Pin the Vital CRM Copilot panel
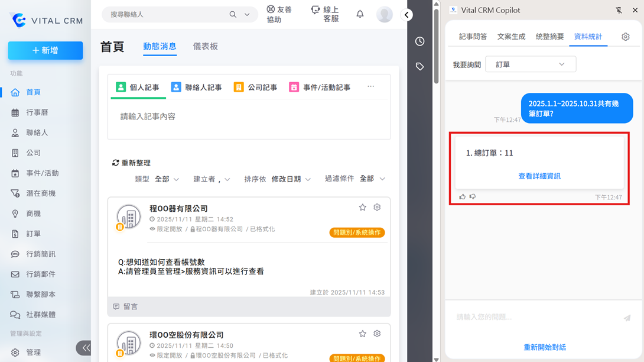 tap(619, 10)
